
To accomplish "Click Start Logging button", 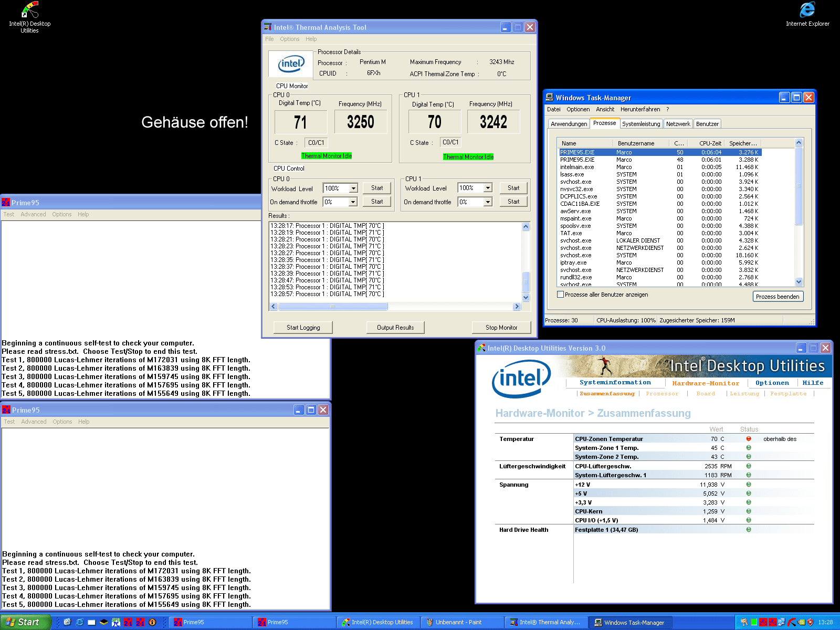I will 303,328.
